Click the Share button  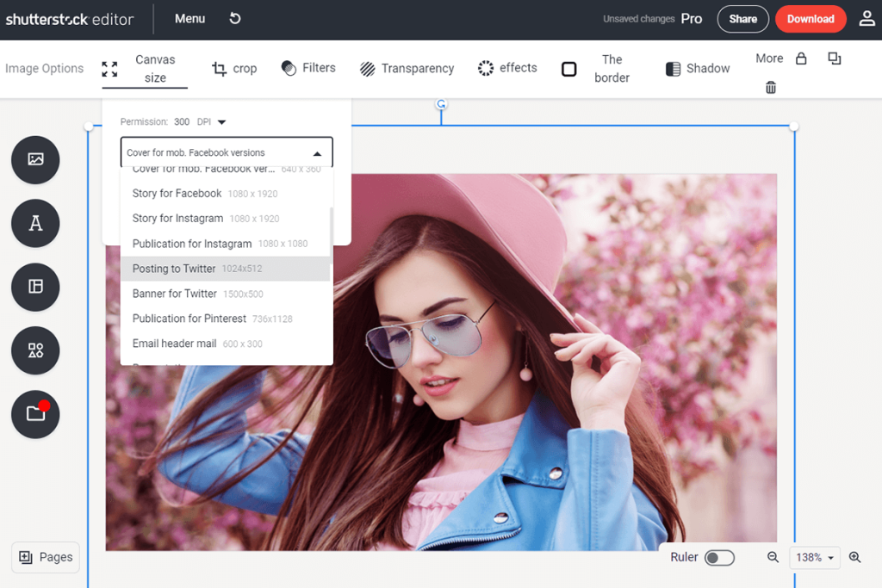pos(742,17)
